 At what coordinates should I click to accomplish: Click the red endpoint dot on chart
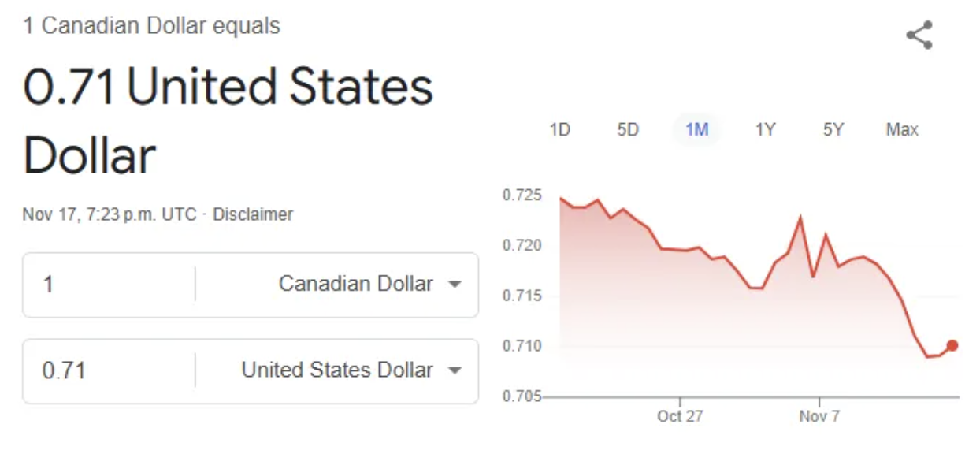(952, 345)
